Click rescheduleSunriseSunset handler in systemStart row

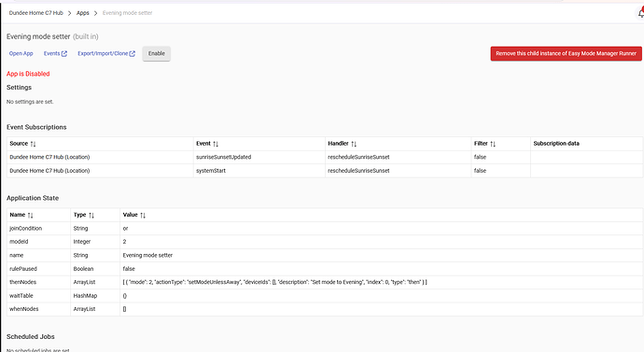coord(358,171)
